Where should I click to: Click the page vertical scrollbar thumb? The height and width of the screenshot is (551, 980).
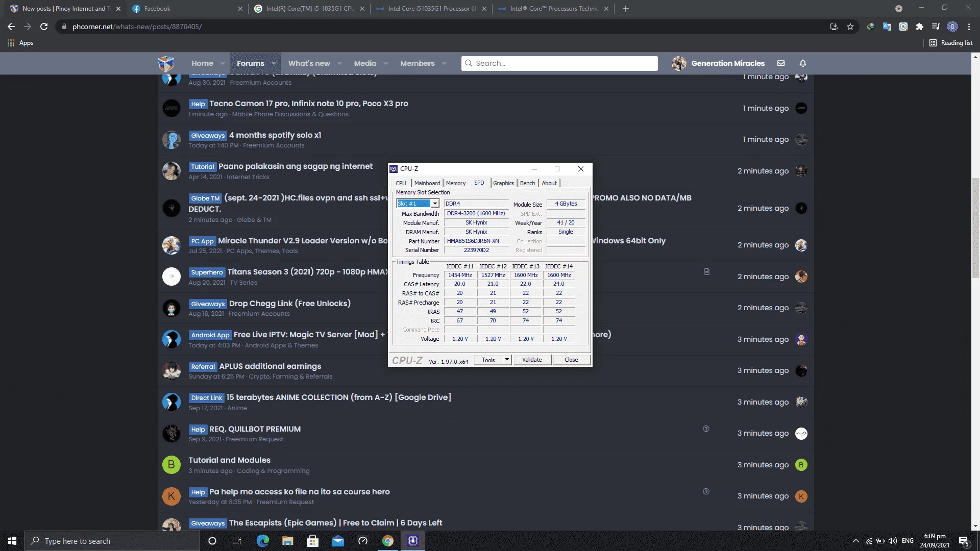(975, 228)
